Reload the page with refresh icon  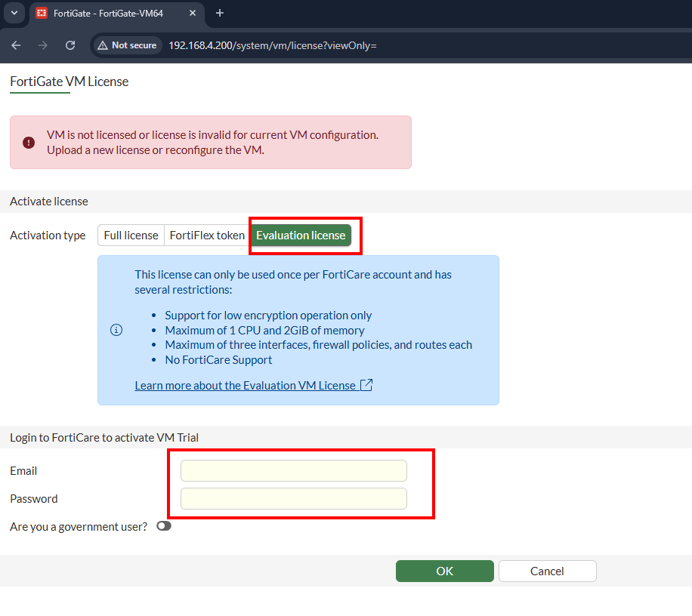(70, 45)
